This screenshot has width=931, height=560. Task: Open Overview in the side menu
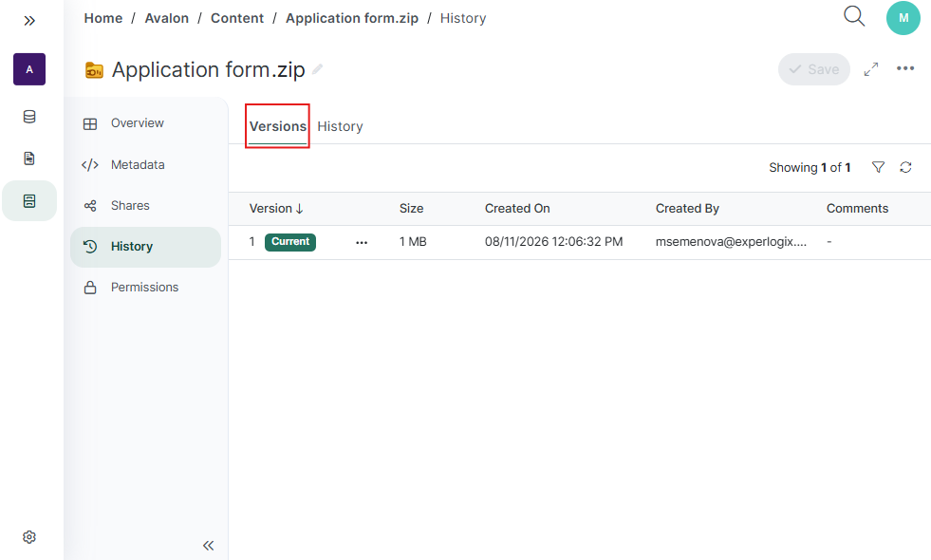click(x=145, y=123)
